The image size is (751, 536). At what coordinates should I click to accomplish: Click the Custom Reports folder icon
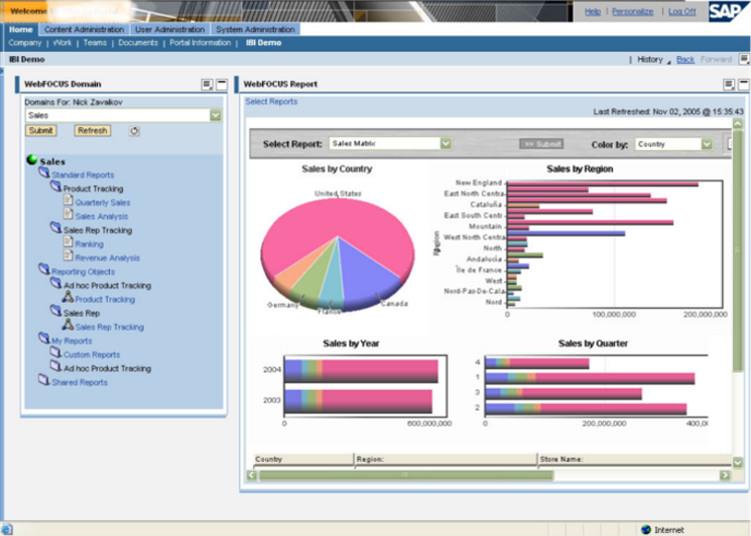tap(56, 353)
